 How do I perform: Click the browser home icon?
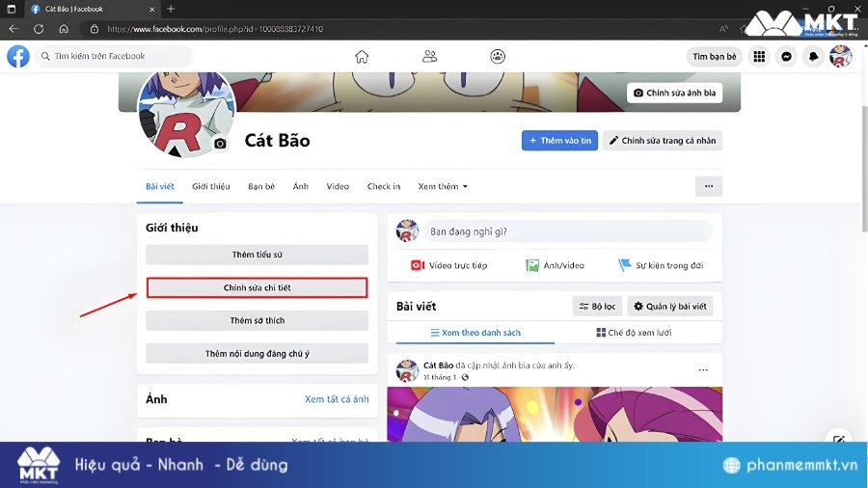click(64, 29)
